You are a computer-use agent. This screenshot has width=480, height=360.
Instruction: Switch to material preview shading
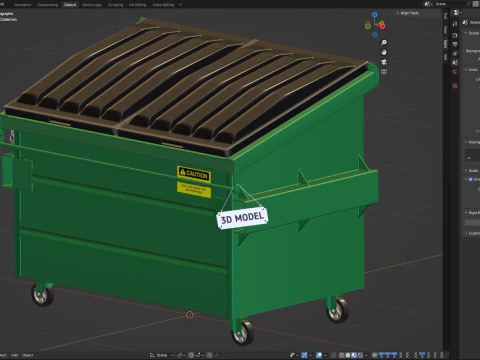pos(354,355)
